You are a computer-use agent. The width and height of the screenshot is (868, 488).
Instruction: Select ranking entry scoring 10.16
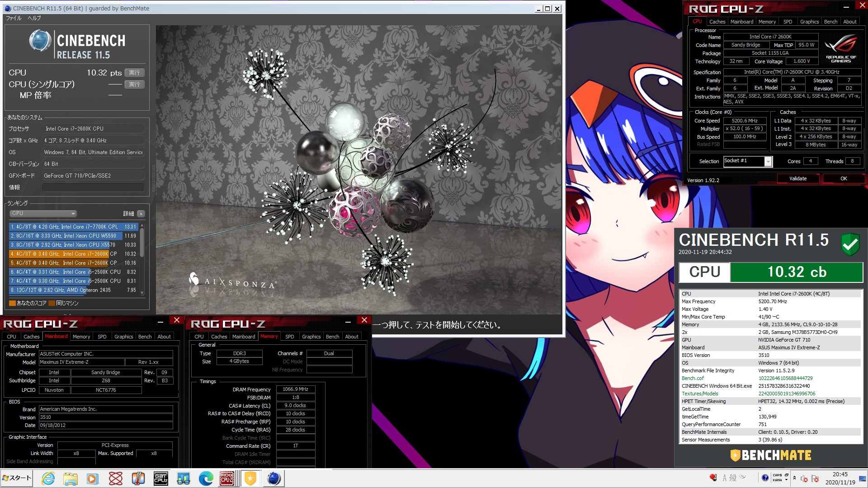click(x=73, y=263)
